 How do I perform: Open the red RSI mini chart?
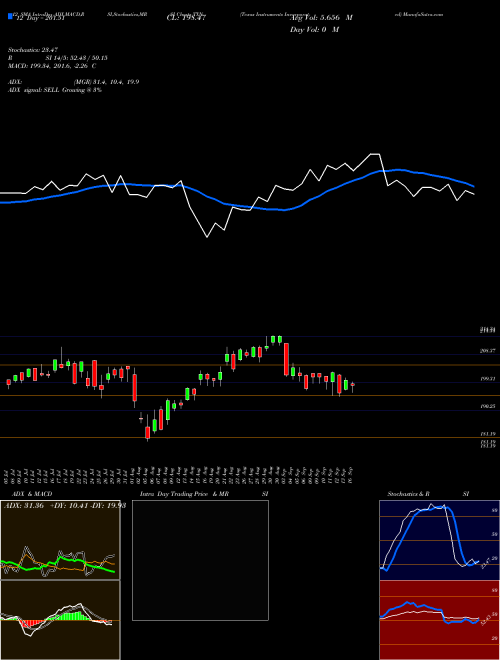coord(440,620)
